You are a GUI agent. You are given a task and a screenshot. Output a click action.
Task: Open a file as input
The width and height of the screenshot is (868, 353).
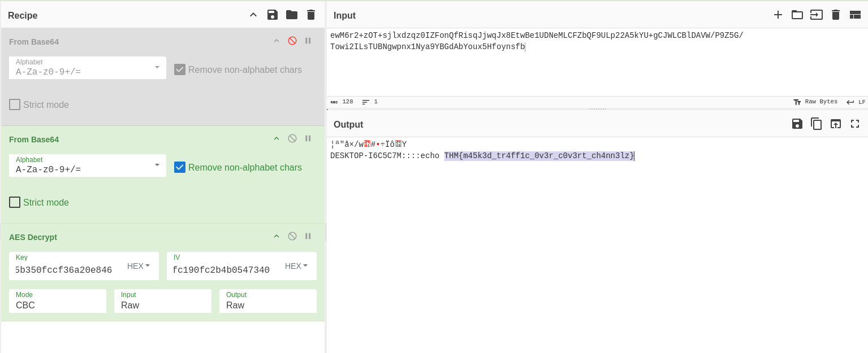(x=797, y=15)
